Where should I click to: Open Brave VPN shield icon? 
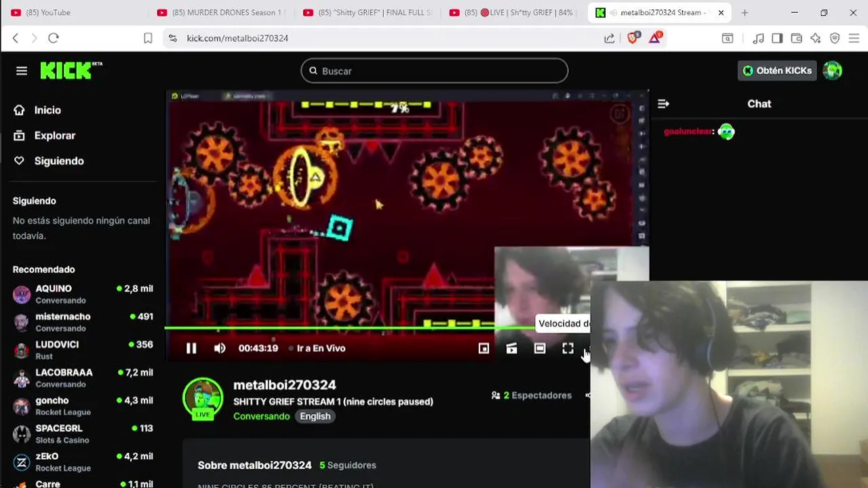[x=835, y=38]
